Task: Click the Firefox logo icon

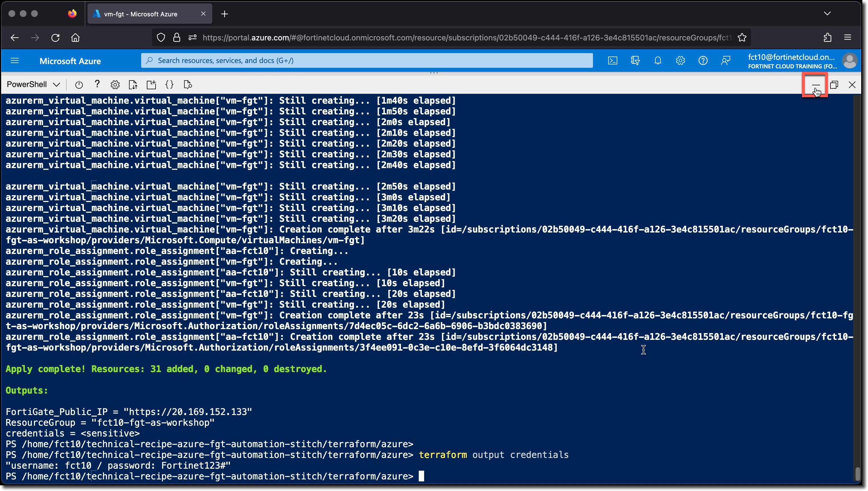Action: coord(72,14)
